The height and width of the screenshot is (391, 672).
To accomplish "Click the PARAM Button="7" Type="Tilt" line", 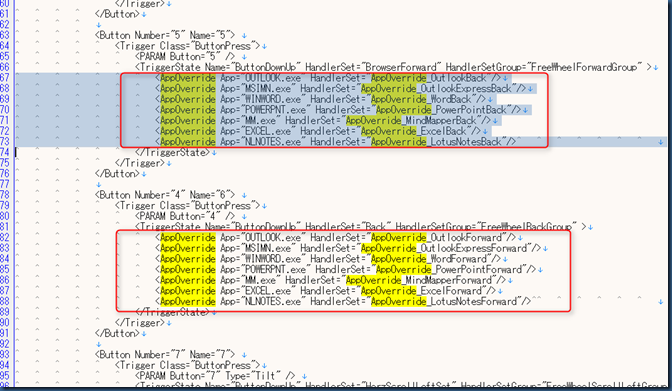I will point(215,376).
